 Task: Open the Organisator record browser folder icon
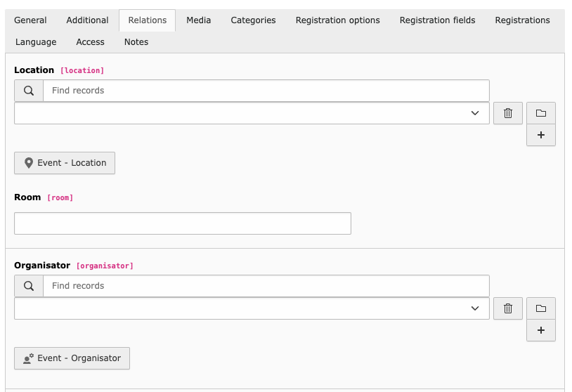(541, 308)
